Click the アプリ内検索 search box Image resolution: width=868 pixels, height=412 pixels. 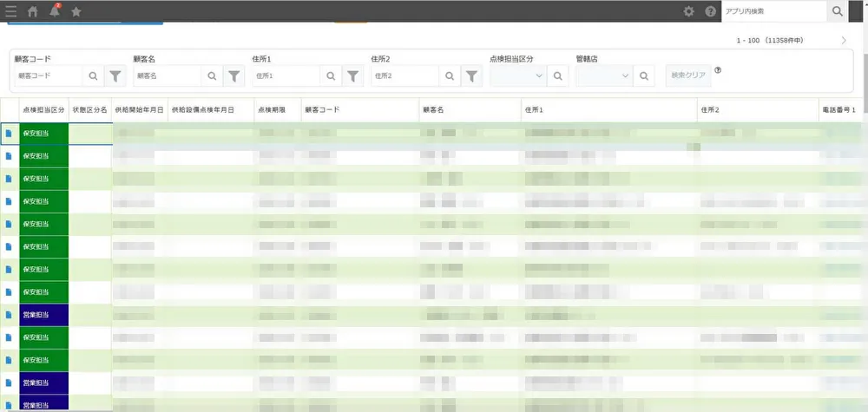[x=773, y=11]
